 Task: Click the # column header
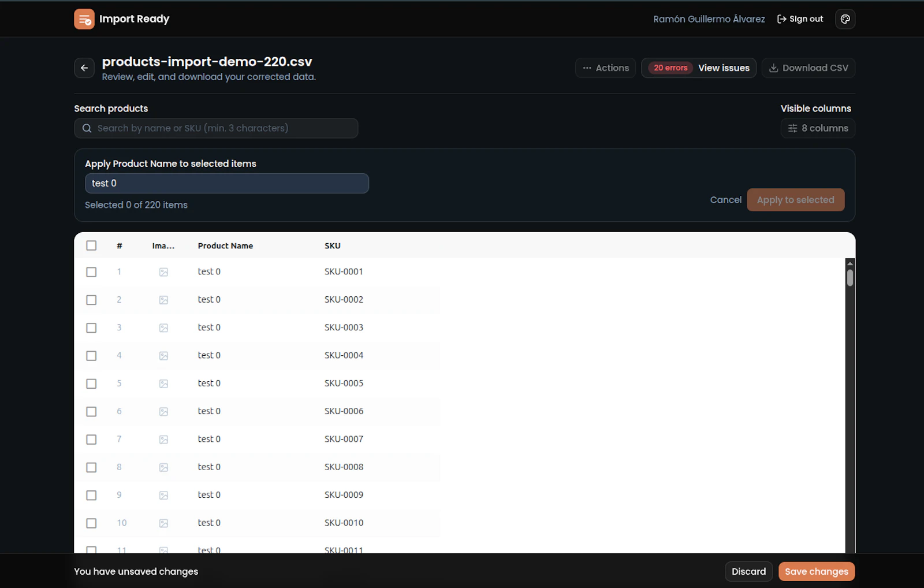click(120, 245)
